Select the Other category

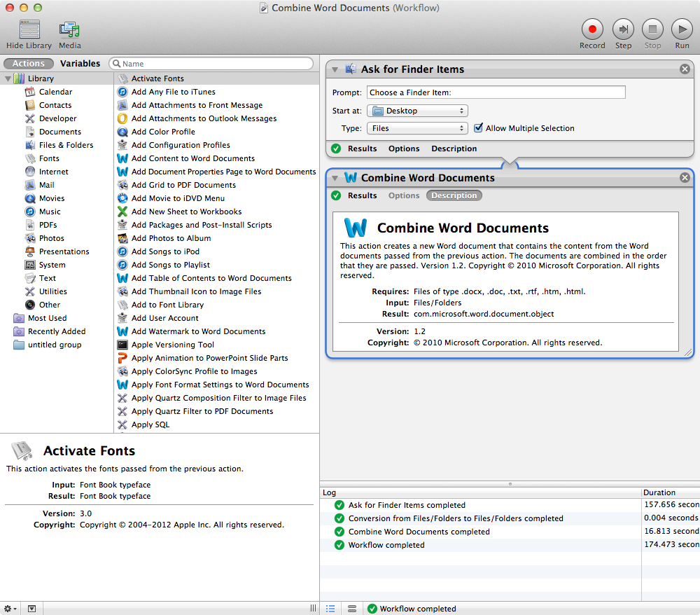[50, 305]
